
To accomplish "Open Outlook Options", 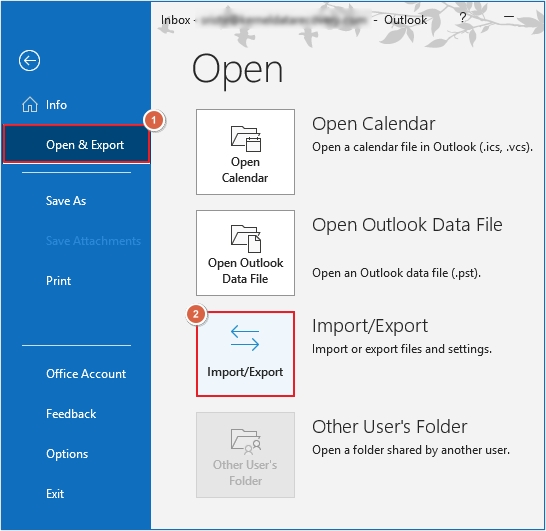I will pos(67,454).
